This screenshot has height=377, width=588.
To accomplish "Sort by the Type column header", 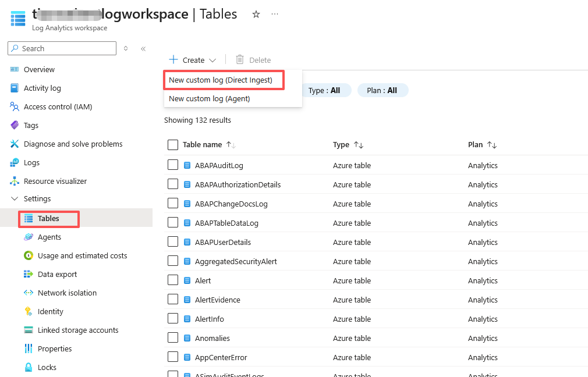I will (341, 144).
